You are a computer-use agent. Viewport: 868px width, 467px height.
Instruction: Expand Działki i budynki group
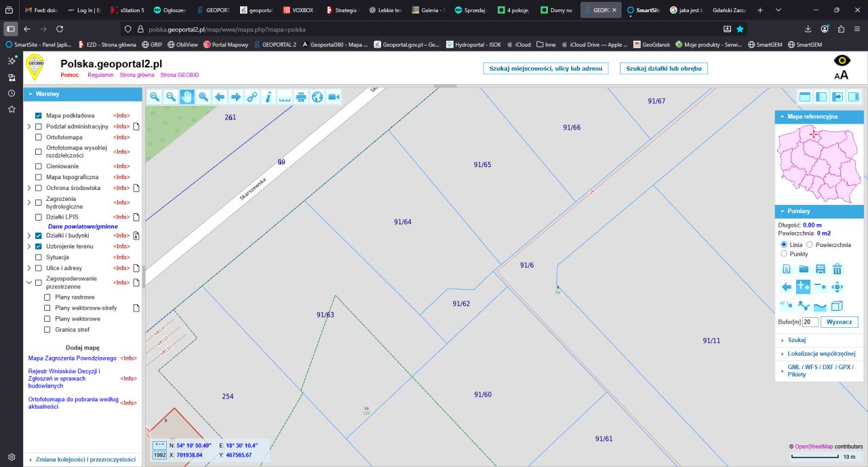pos(29,236)
